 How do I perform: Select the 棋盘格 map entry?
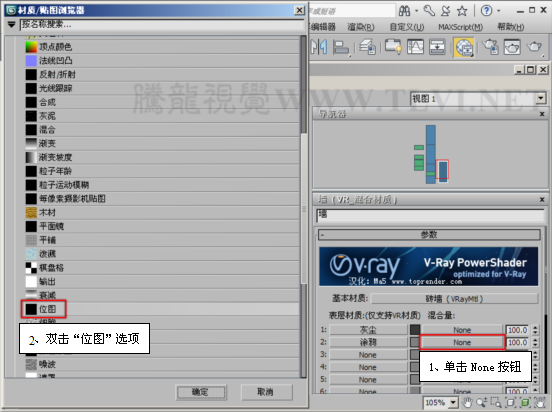(x=162, y=268)
